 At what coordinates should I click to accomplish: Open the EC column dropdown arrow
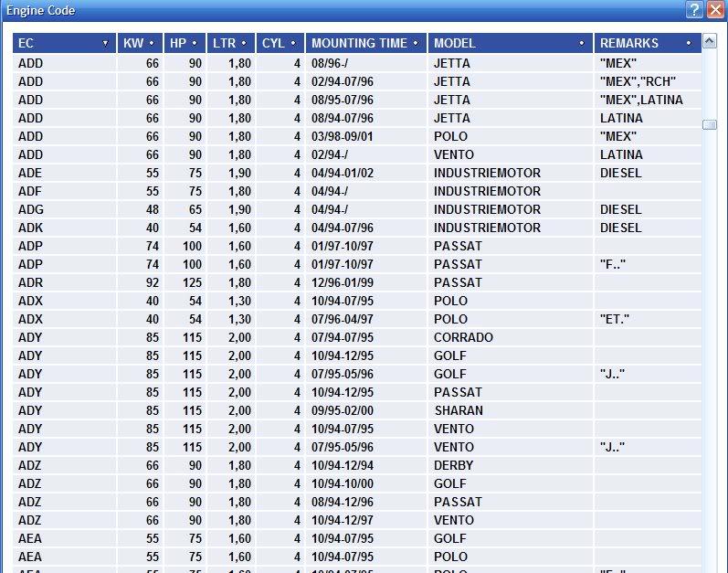click(x=105, y=43)
